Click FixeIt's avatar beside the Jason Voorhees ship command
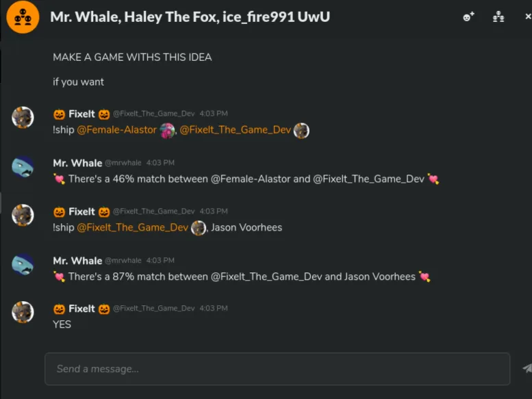This screenshot has height=399, width=532. [23, 215]
